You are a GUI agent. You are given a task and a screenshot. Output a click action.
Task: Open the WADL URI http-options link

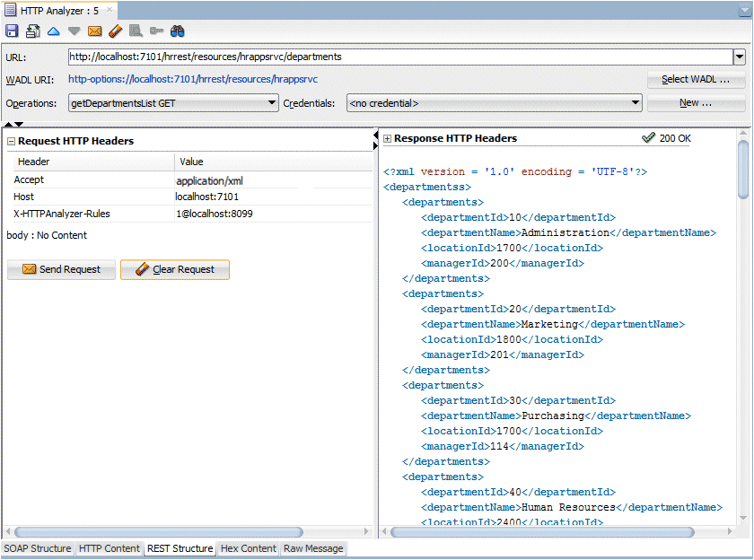193,79
